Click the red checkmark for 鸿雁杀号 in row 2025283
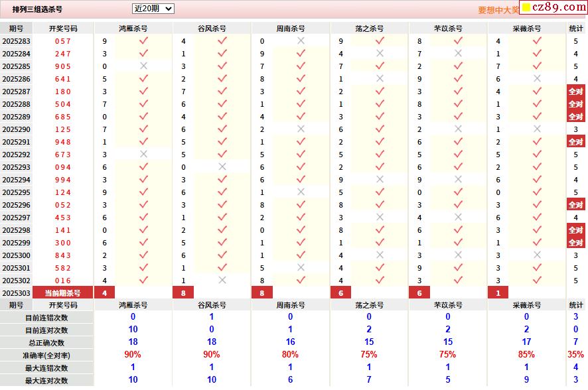 pos(143,40)
